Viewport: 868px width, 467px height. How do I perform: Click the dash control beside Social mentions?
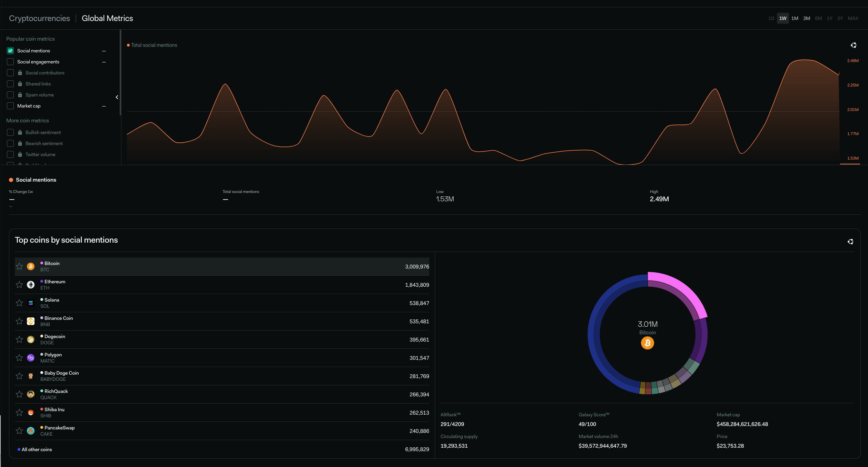click(104, 51)
